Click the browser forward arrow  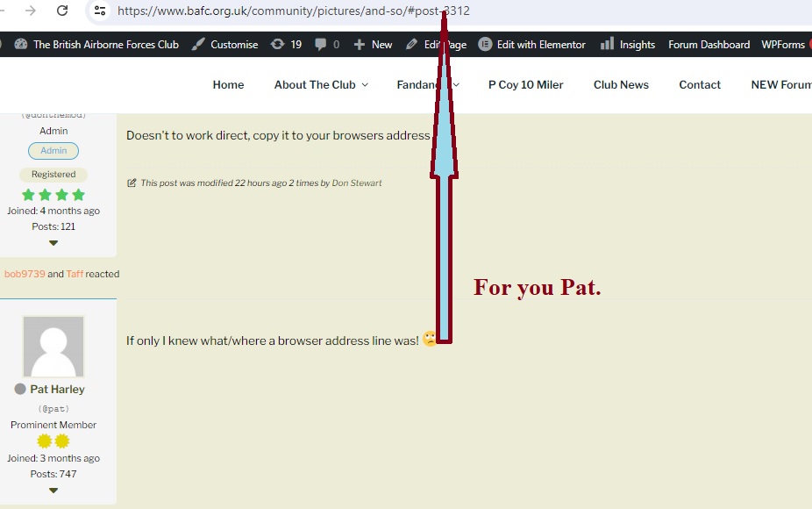point(31,11)
